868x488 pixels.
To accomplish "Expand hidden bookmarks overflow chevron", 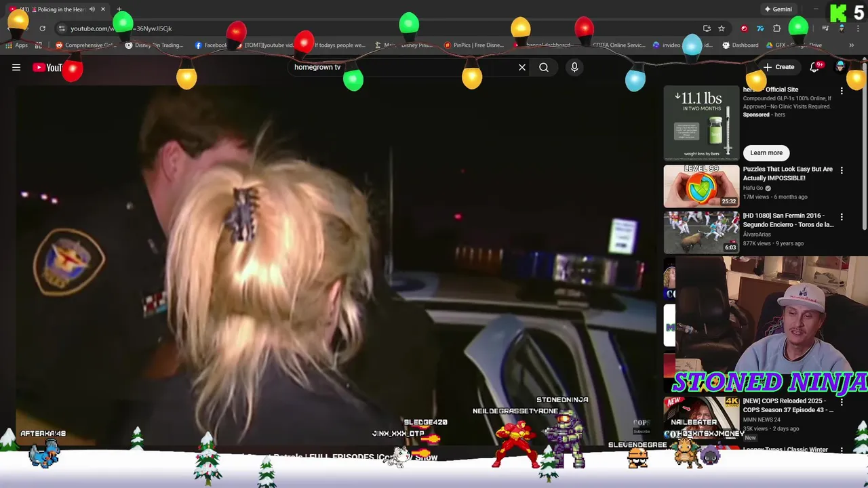I will [x=852, y=45].
